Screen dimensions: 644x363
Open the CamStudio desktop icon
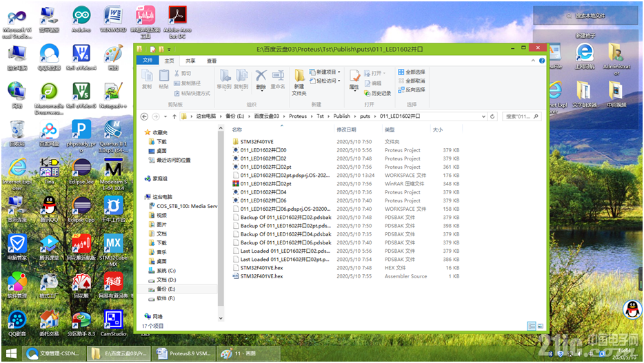click(x=113, y=324)
